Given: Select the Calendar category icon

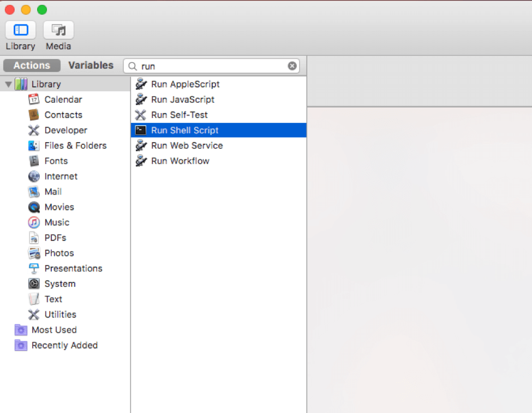Looking at the screenshot, I should click(34, 99).
